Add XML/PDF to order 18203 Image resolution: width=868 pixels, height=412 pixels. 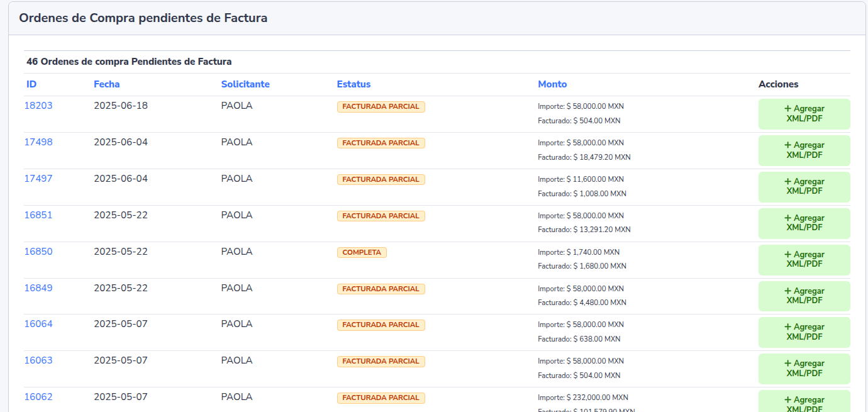pos(804,114)
